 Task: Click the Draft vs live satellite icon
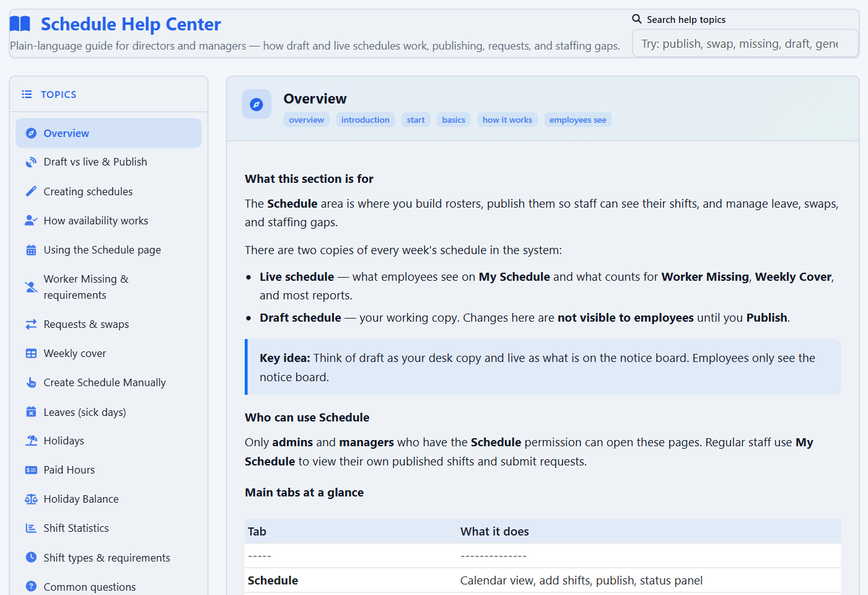click(31, 162)
